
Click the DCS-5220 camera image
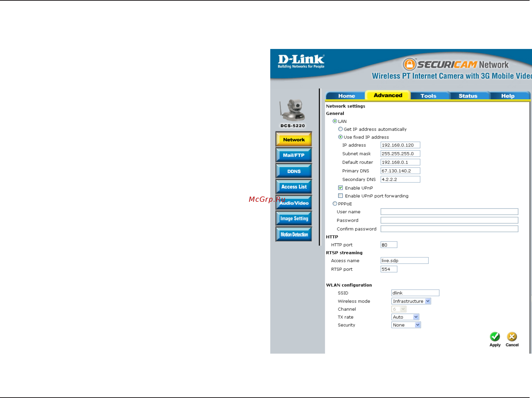point(292,110)
